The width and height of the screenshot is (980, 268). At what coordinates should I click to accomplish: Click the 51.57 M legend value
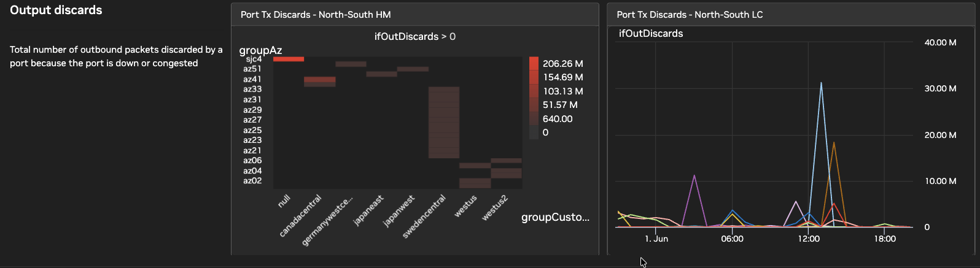click(x=560, y=105)
